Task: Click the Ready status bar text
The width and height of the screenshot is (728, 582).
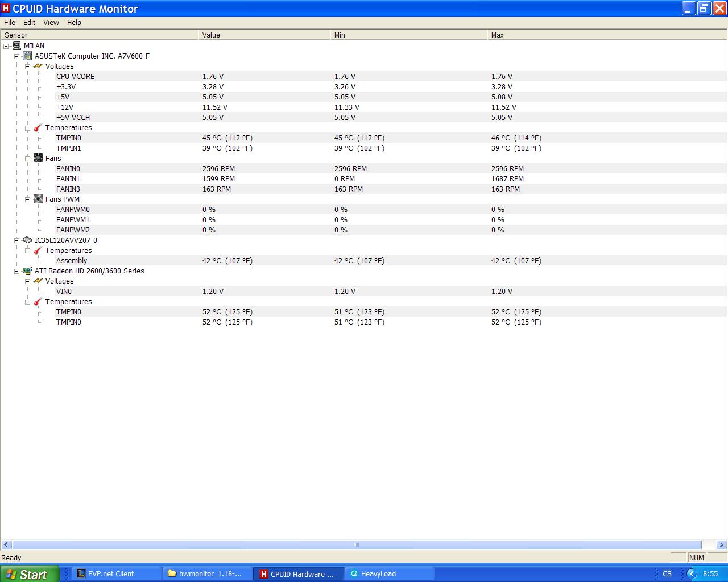Action: [x=11, y=558]
